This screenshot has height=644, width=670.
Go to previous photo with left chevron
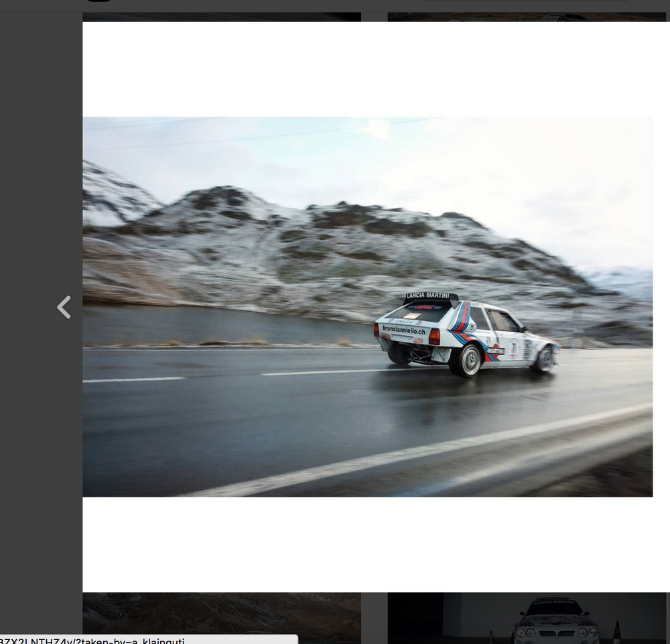(64, 308)
